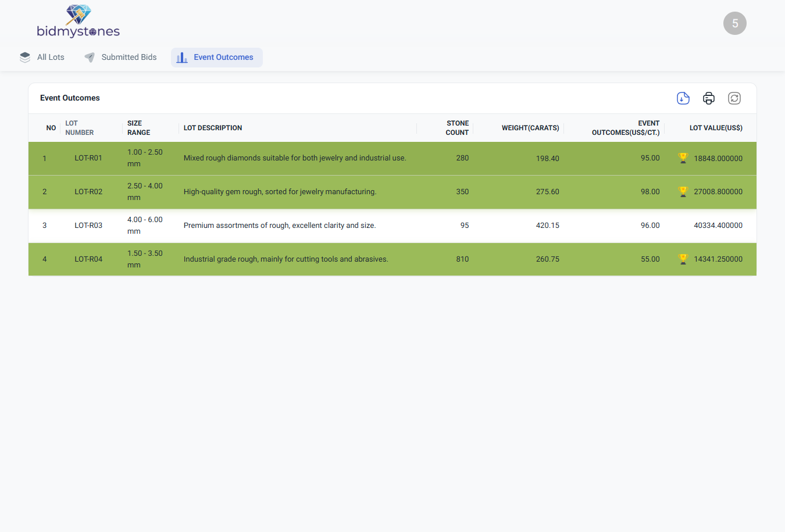
Task: Click the Premium assortments of rough description
Action: point(280,226)
